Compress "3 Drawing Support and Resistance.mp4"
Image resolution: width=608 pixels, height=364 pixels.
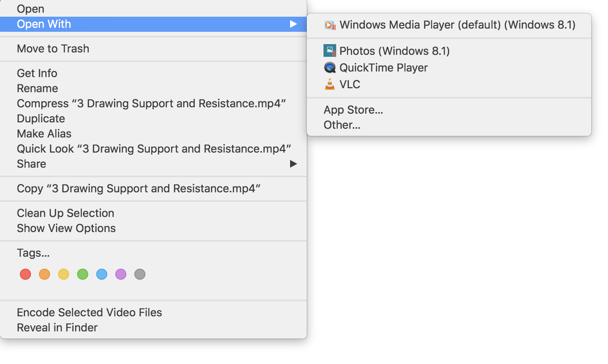click(153, 103)
